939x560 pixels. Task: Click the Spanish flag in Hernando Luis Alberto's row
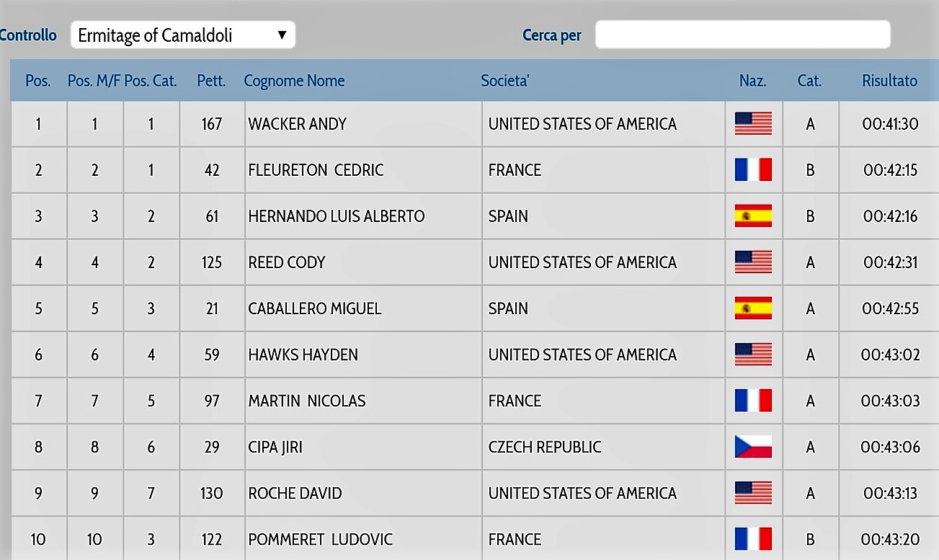(x=753, y=216)
